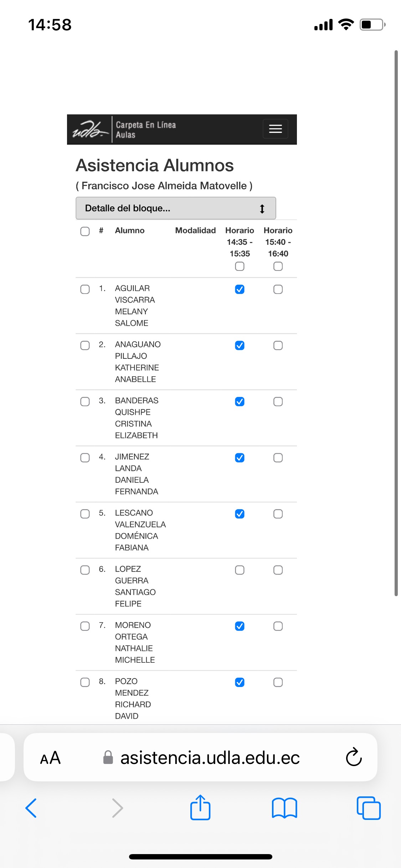Check 15:40 attendance for Moreno Ortega
This screenshot has width=401, height=868.
278,626
